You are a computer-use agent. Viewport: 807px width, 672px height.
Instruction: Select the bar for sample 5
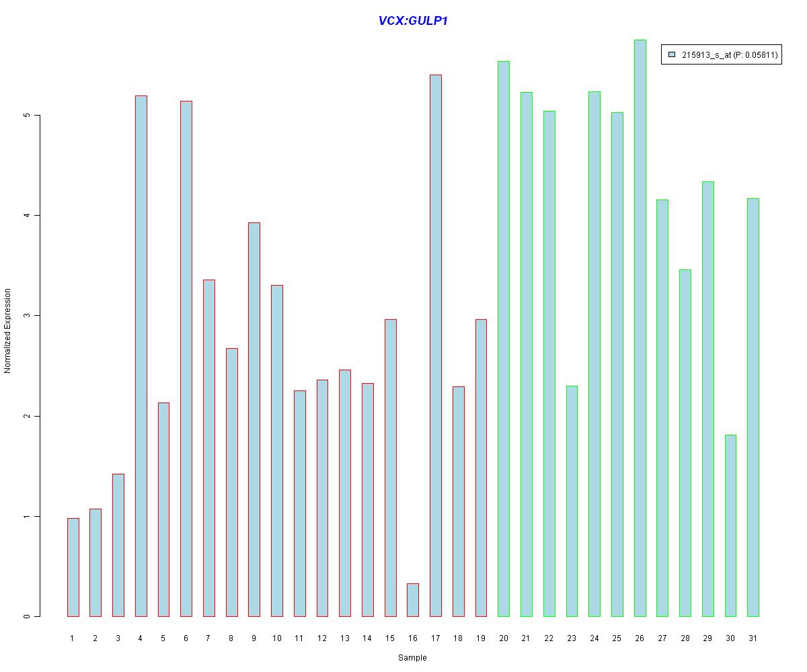(x=163, y=509)
